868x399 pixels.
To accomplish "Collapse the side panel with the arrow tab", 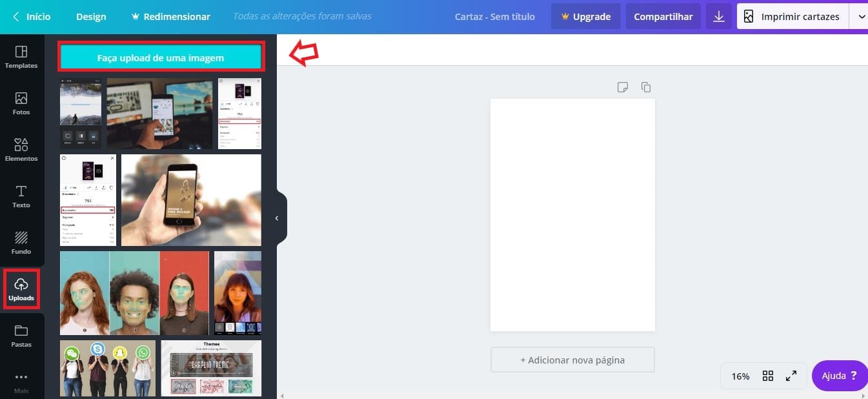I will point(277,218).
